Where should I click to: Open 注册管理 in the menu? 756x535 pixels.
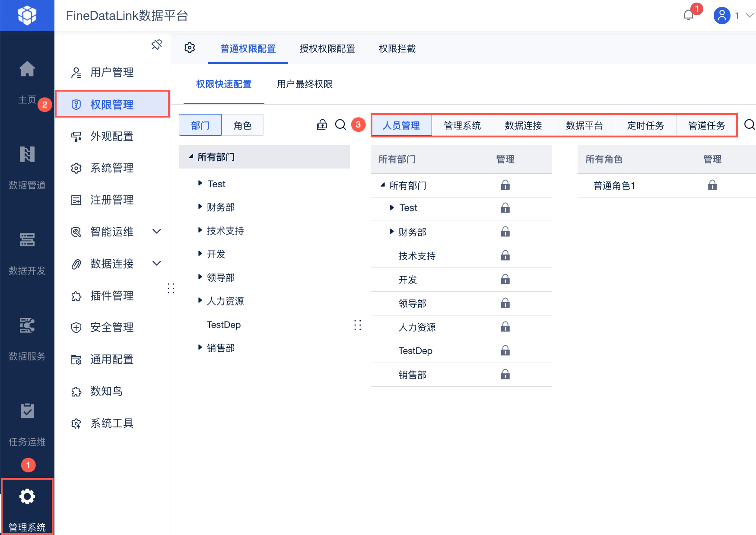click(112, 200)
